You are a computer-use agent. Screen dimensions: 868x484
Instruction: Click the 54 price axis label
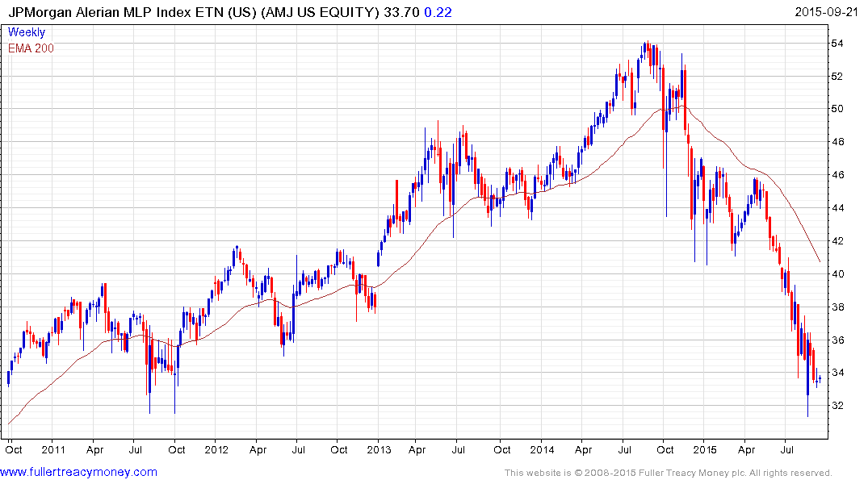pyautogui.click(x=837, y=43)
